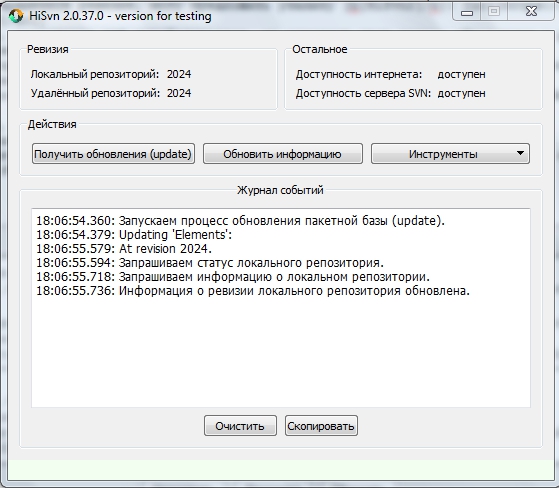Open the Инструменты dropdown menu
The image size is (559, 488).
450,154
